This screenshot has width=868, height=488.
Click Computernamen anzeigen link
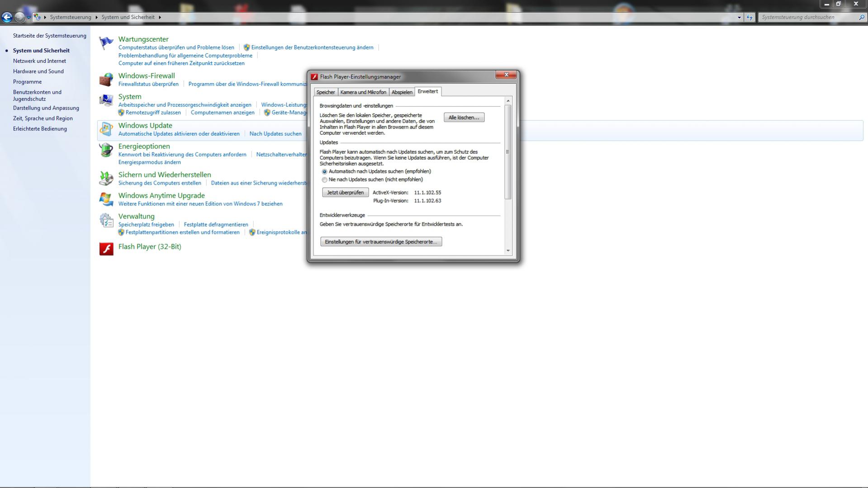pos(223,113)
